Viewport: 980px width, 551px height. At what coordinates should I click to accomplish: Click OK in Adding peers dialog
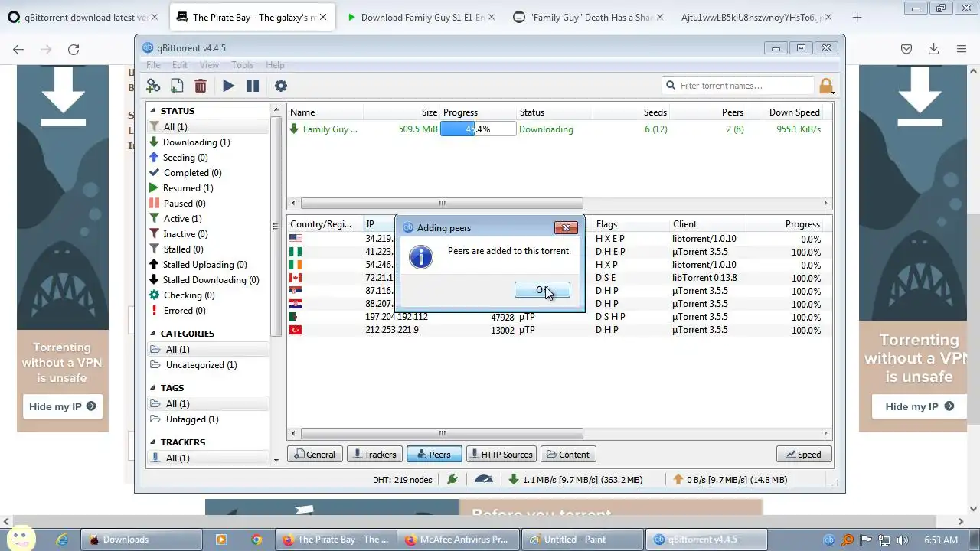pos(542,290)
